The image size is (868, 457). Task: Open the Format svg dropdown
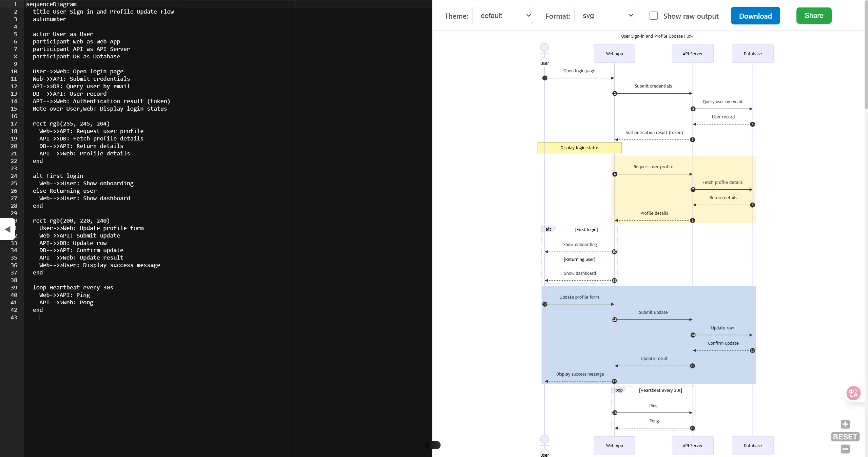coord(604,16)
